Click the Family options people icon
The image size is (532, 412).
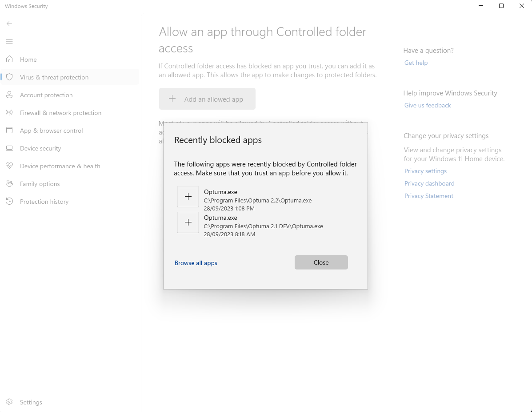pyautogui.click(x=9, y=184)
